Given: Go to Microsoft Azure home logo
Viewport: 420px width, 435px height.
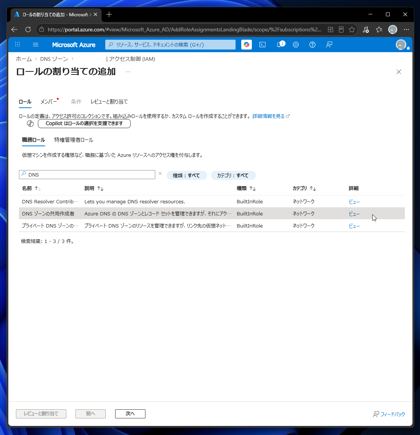Looking at the screenshot, I should click(x=74, y=45).
